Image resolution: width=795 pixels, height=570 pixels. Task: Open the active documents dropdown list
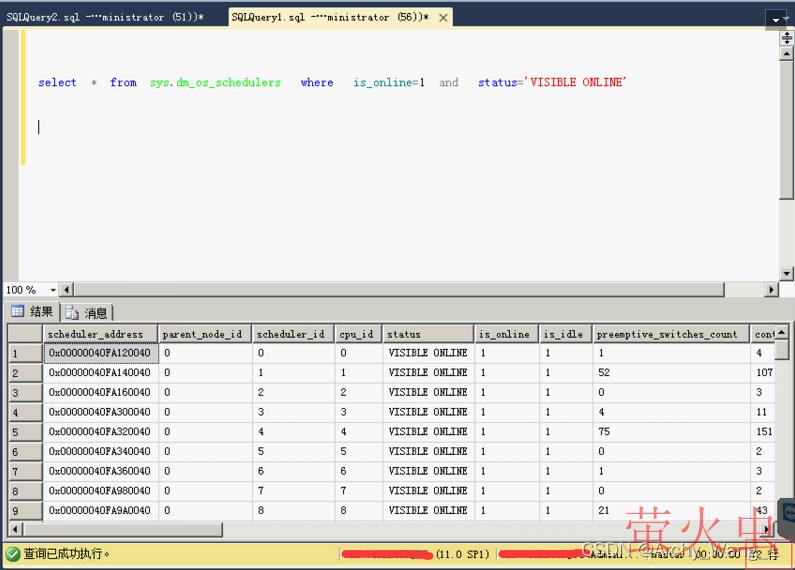point(776,19)
